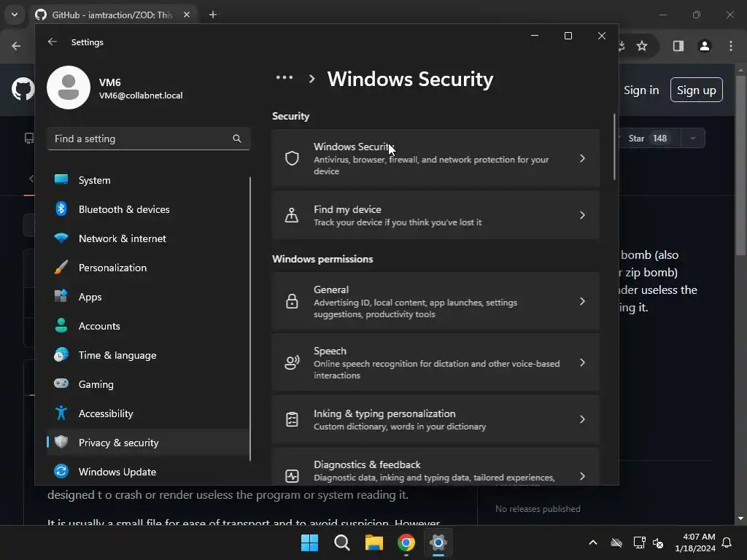
Task: Select Windows Update in sidebar
Action: [149, 472]
